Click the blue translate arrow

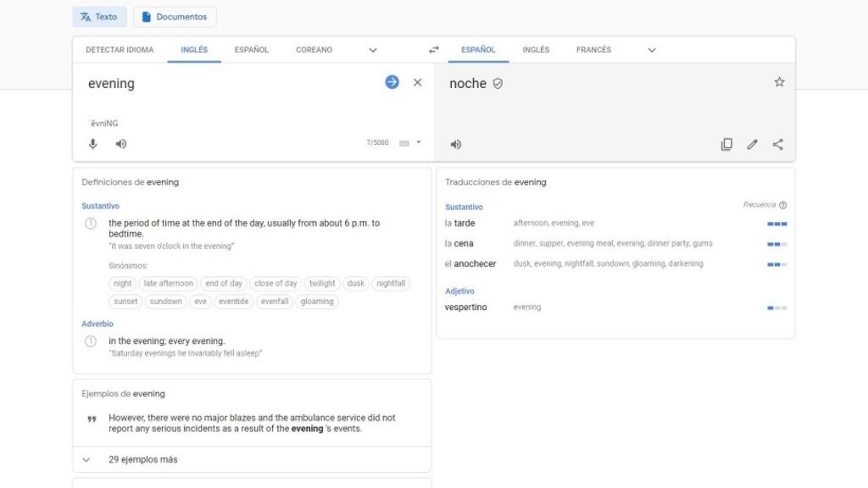pyautogui.click(x=391, y=82)
